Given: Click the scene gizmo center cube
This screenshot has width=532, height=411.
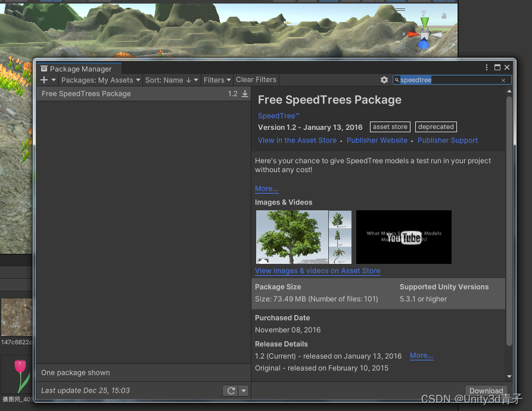Looking at the screenshot, I should coord(424,35).
